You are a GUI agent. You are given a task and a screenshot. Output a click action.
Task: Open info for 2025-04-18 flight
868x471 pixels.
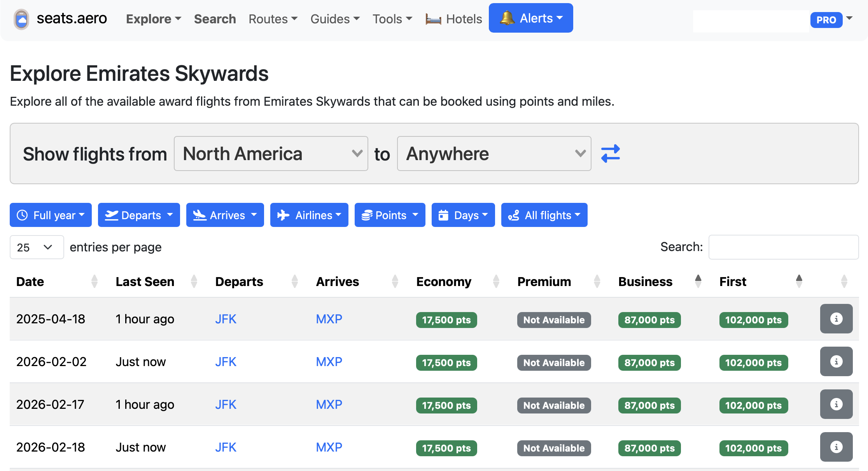836,319
